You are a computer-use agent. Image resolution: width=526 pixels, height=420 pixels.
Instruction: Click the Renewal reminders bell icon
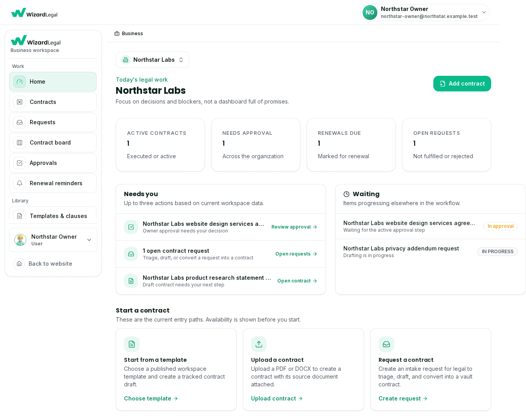20,183
